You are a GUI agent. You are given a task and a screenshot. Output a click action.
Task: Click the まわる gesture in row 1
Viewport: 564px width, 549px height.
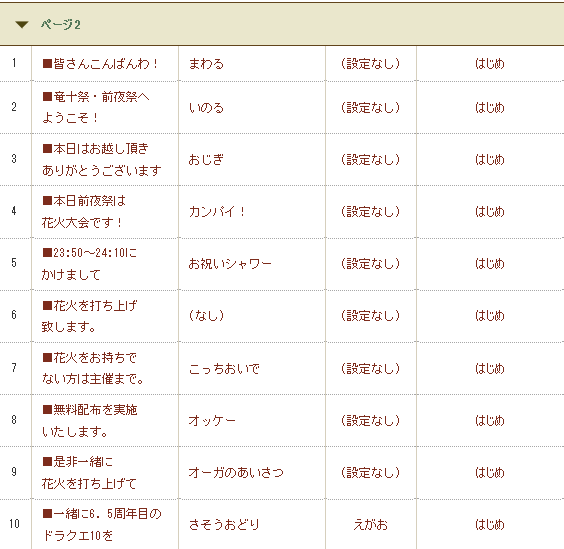click(x=206, y=64)
